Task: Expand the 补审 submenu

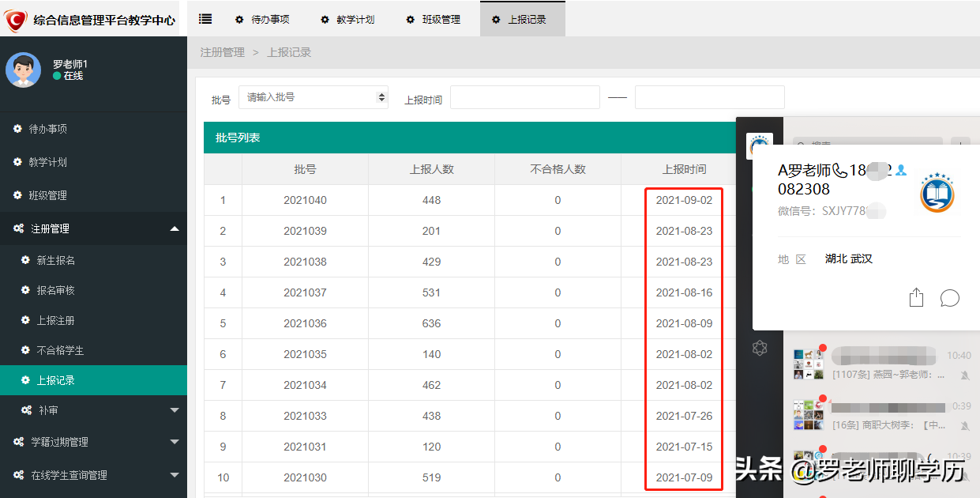Action: point(93,410)
